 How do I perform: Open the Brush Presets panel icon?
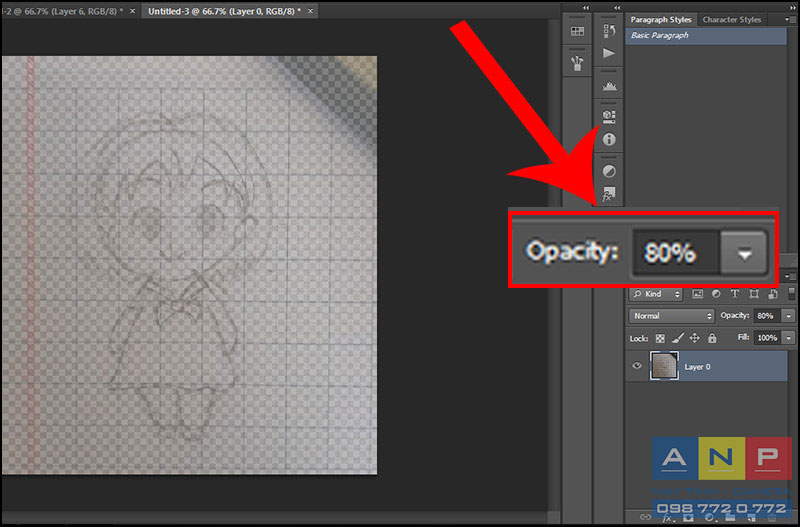pos(577,63)
